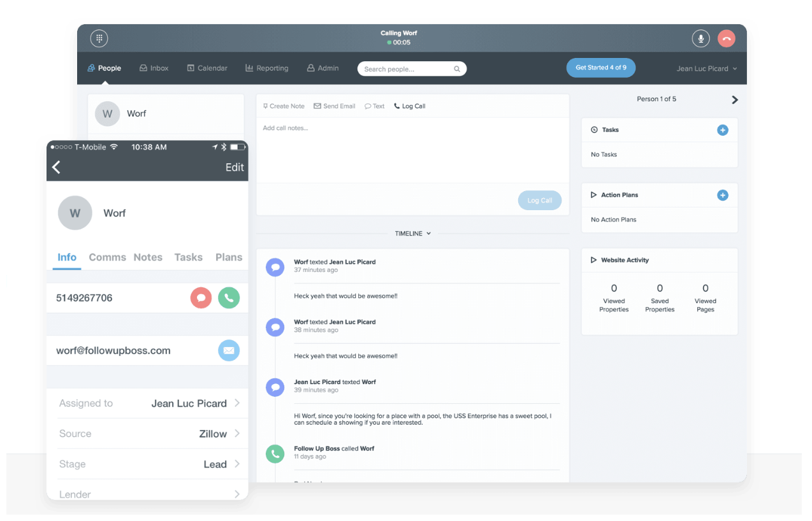Click phone number 5149267706
Image resolution: width=812 pixels, height=521 pixels.
tap(84, 298)
